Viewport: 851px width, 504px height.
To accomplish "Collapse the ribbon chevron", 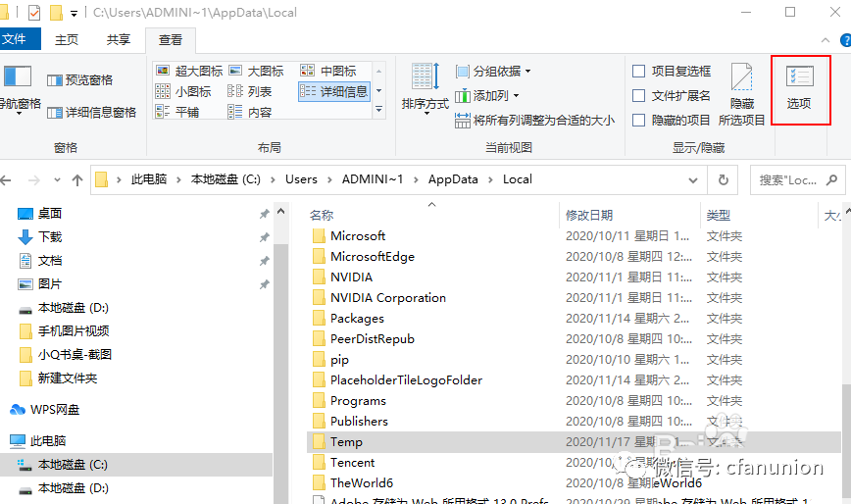I will coord(825,40).
